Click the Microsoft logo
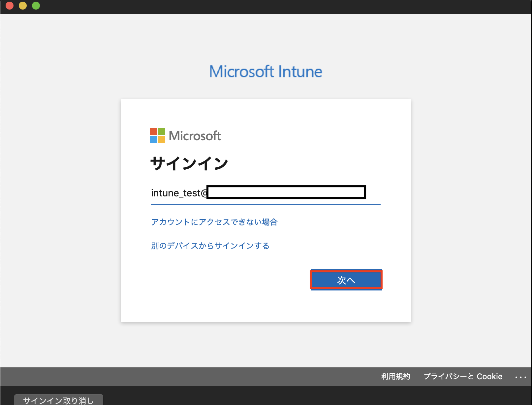 [185, 136]
